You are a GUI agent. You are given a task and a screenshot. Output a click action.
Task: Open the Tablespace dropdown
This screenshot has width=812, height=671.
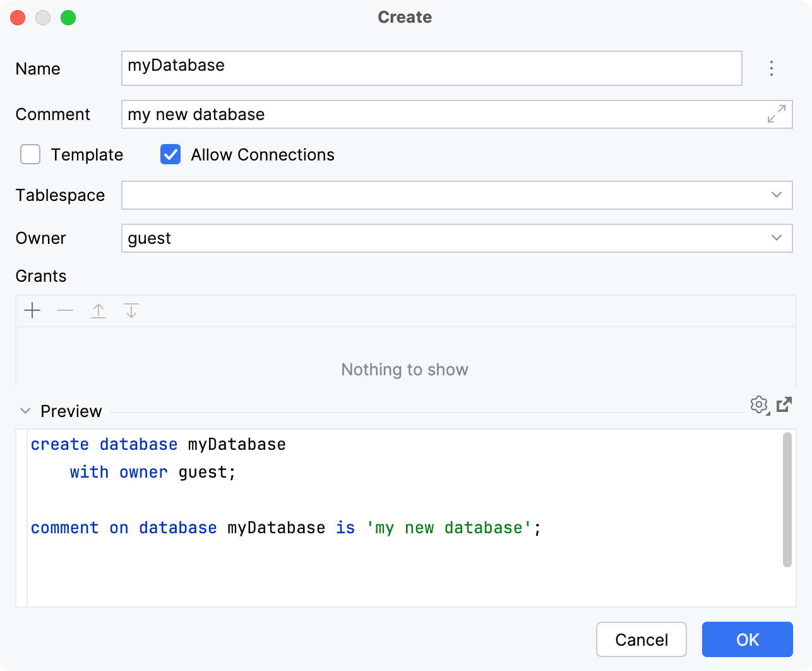coord(776,195)
